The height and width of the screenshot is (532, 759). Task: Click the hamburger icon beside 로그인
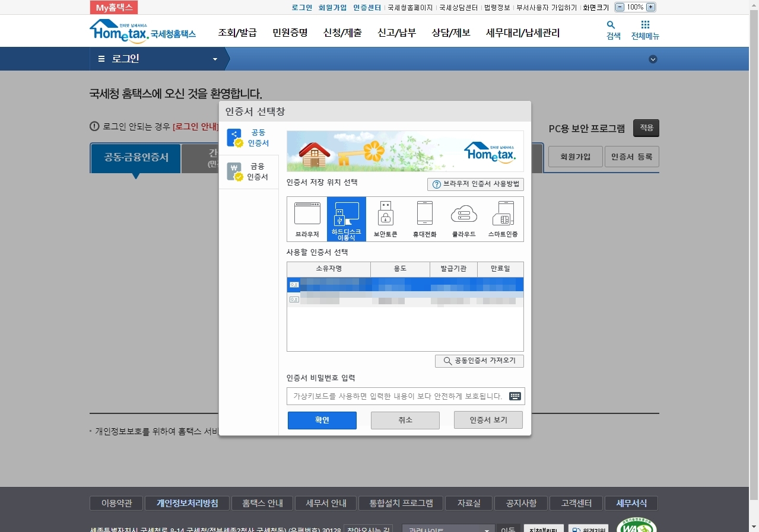[101, 59]
